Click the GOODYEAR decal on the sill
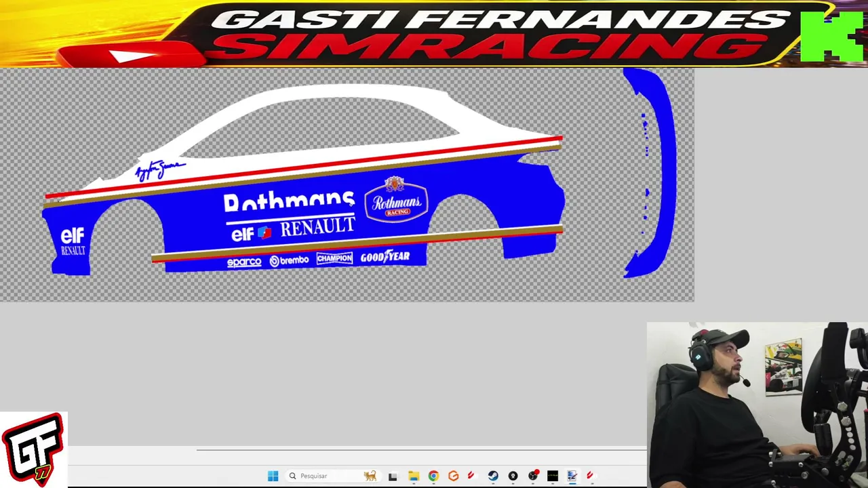Image resolution: width=868 pixels, height=488 pixels. click(385, 257)
